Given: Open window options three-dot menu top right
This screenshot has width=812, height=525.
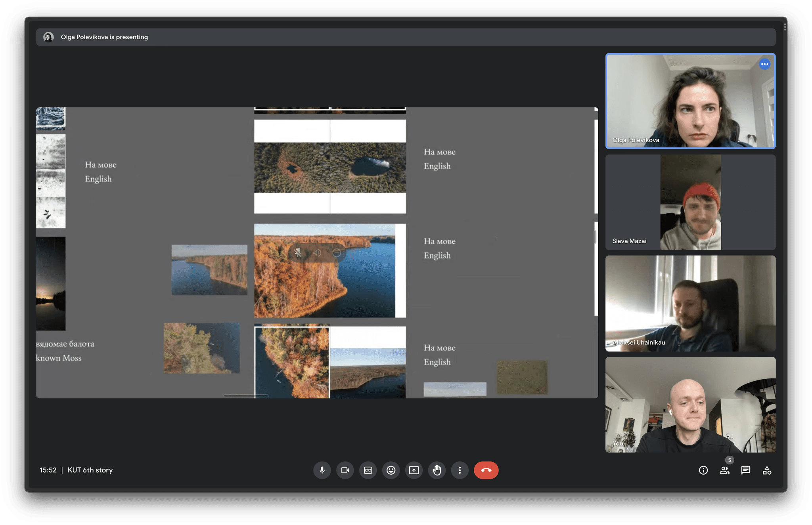Looking at the screenshot, I should (x=785, y=27).
